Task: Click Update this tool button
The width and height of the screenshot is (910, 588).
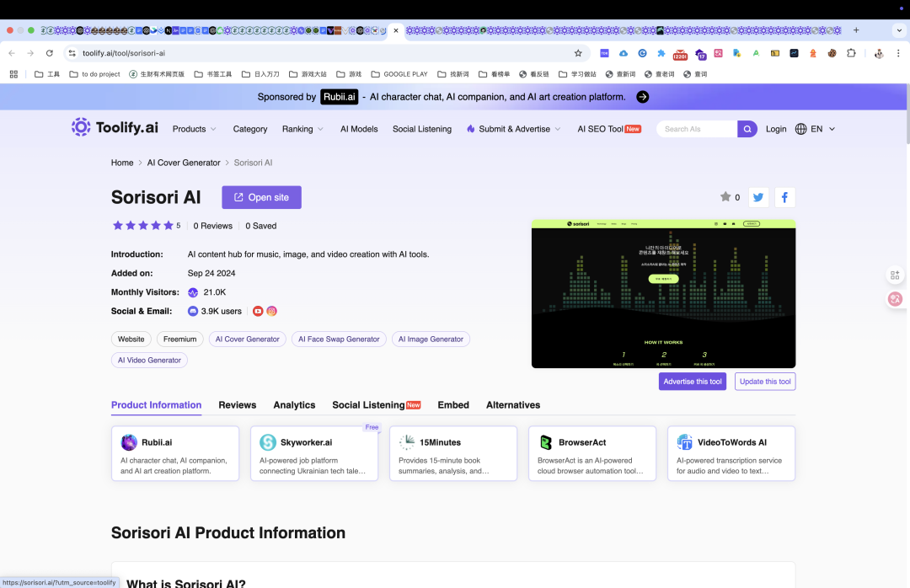Action: click(765, 382)
